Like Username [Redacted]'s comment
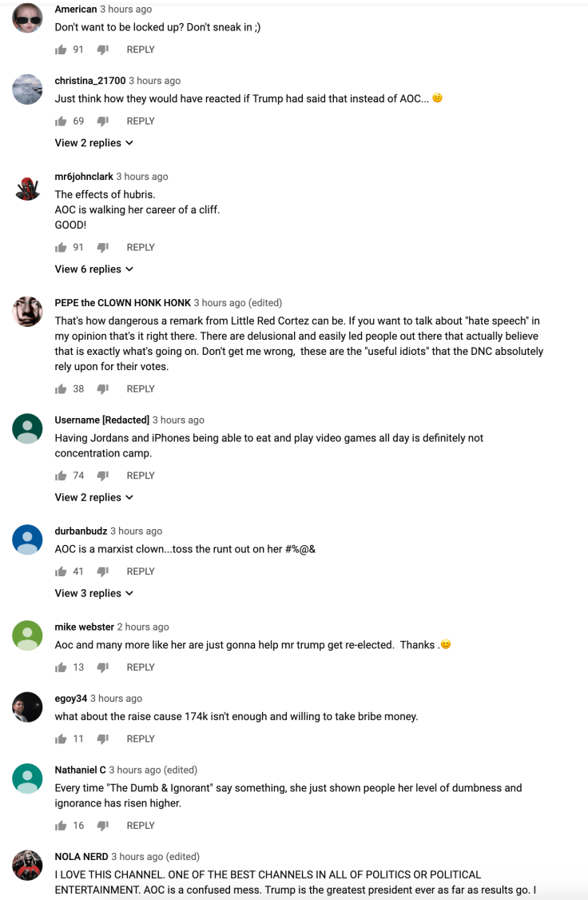This screenshot has height=900, width=588. pyautogui.click(x=62, y=475)
